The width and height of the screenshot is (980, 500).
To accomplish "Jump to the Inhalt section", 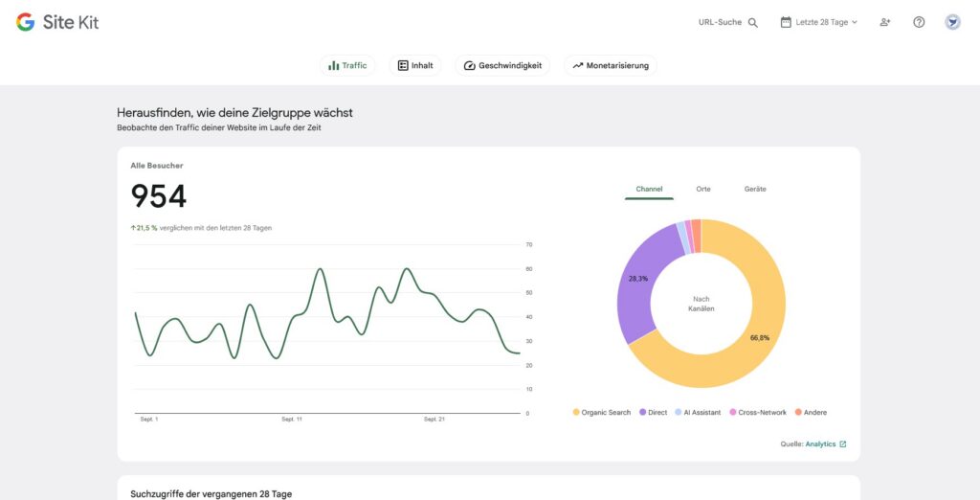I will click(415, 65).
